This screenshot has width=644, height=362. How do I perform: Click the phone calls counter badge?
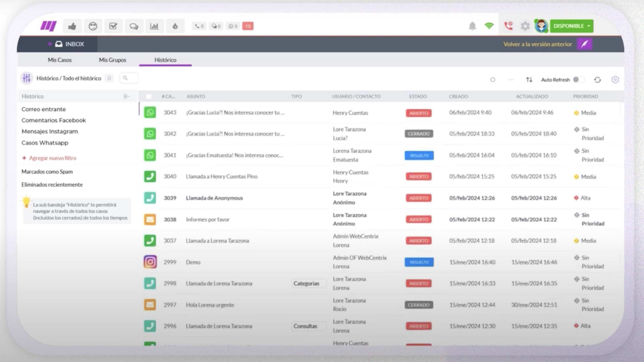(199, 26)
